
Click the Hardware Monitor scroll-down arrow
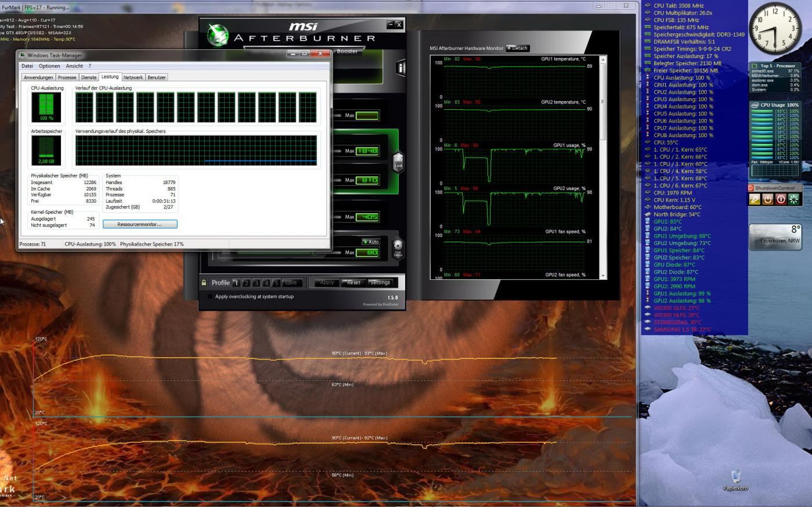pyautogui.click(x=603, y=276)
